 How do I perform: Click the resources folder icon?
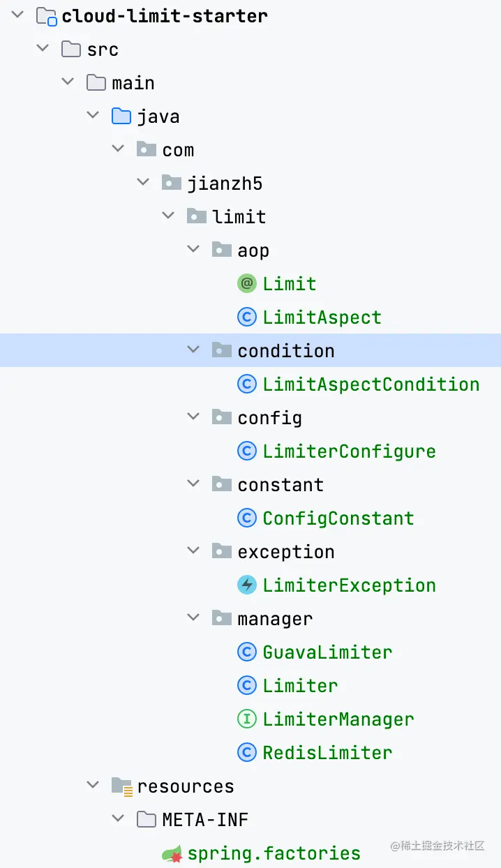[121, 786]
